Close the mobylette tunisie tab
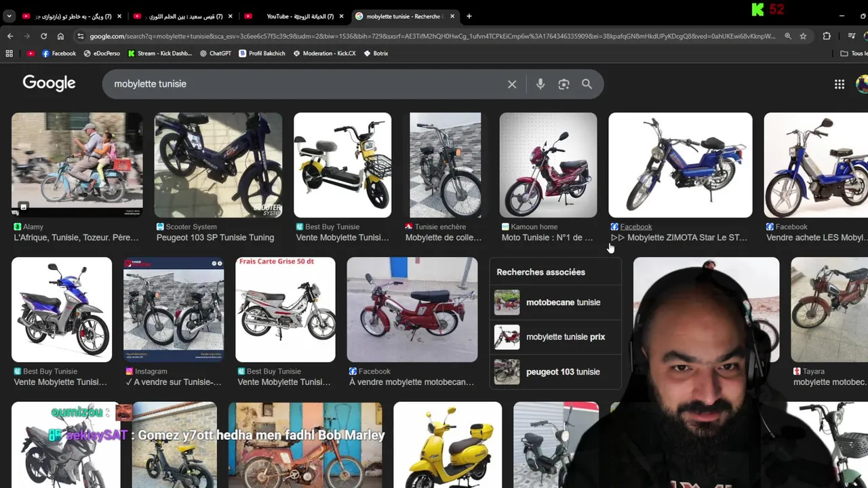 (x=452, y=16)
